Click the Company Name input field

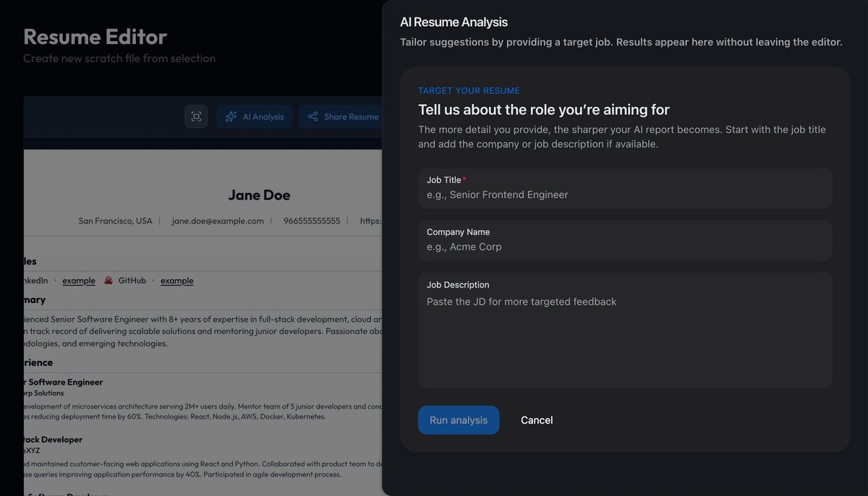click(x=624, y=247)
